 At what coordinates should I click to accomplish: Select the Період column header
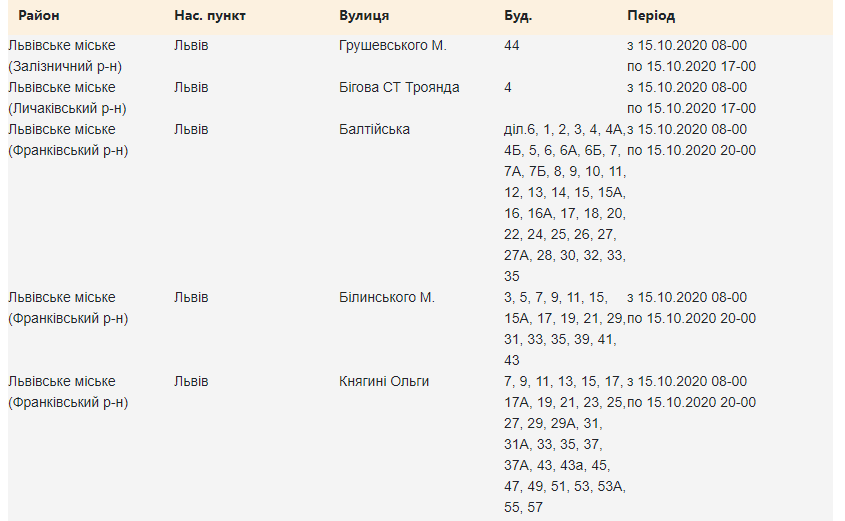pos(651,16)
